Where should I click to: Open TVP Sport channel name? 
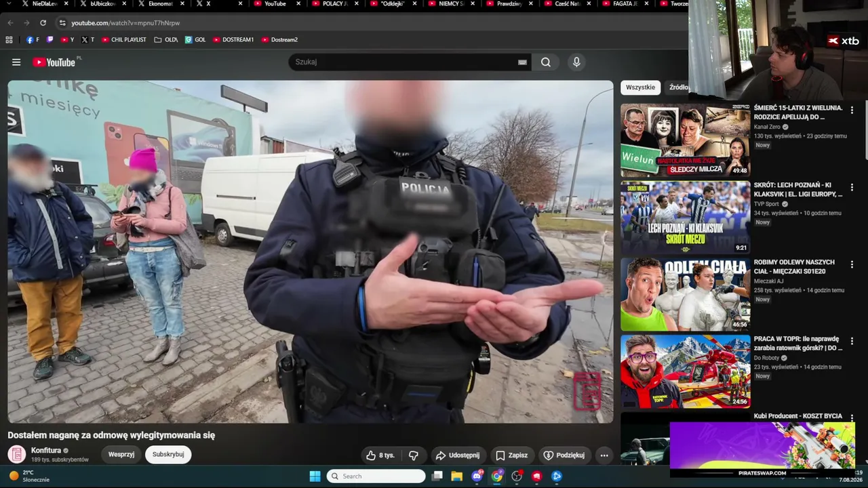pos(767,204)
